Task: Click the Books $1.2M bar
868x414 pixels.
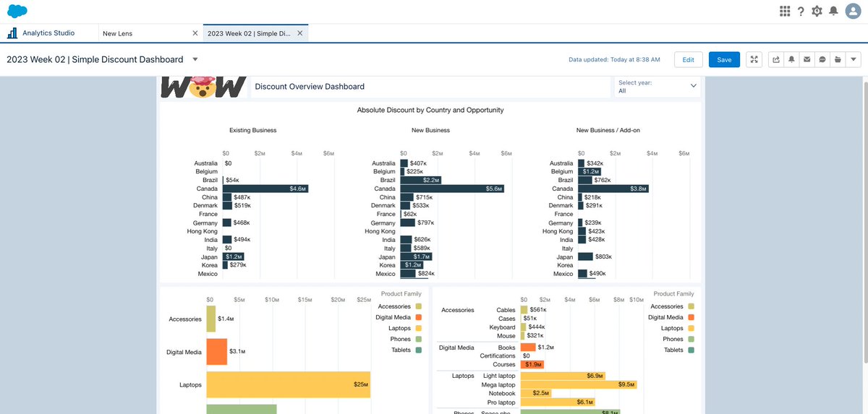Action: click(x=528, y=348)
